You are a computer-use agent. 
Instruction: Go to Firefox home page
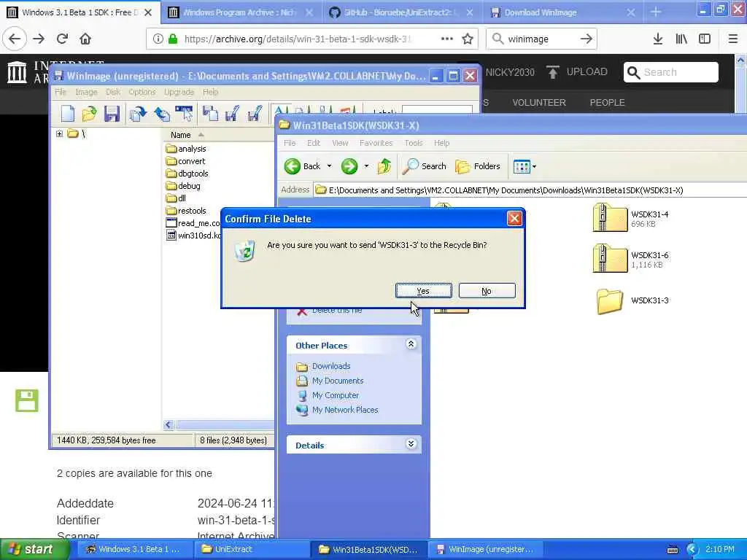click(x=85, y=39)
